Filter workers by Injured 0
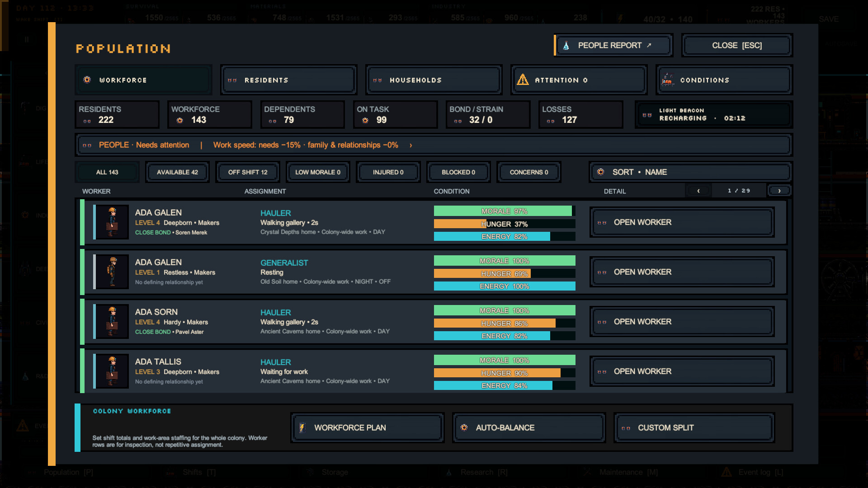Image resolution: width=868 pixels, height=488 pixels. 388,172
